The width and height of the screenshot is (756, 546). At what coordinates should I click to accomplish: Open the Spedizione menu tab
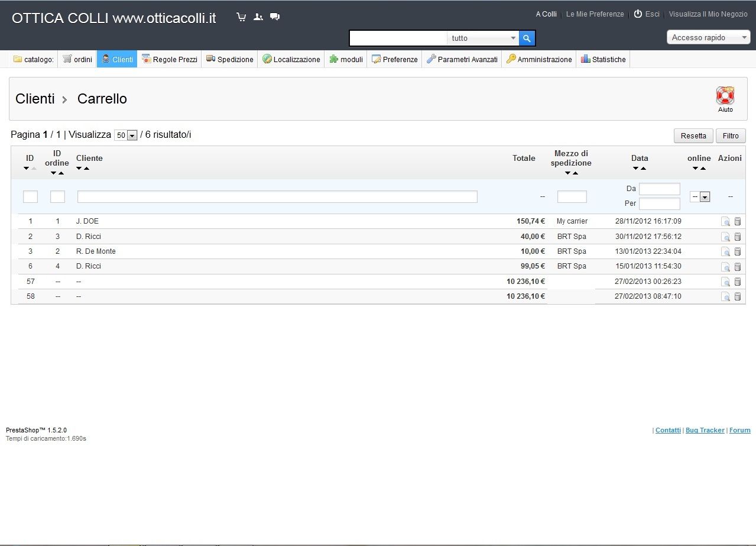(x=229, y=59)
